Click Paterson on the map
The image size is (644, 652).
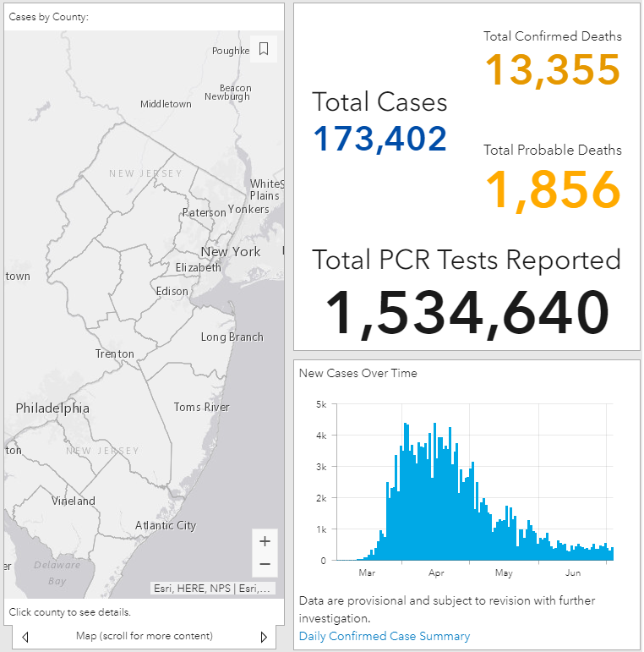point(204,212)
